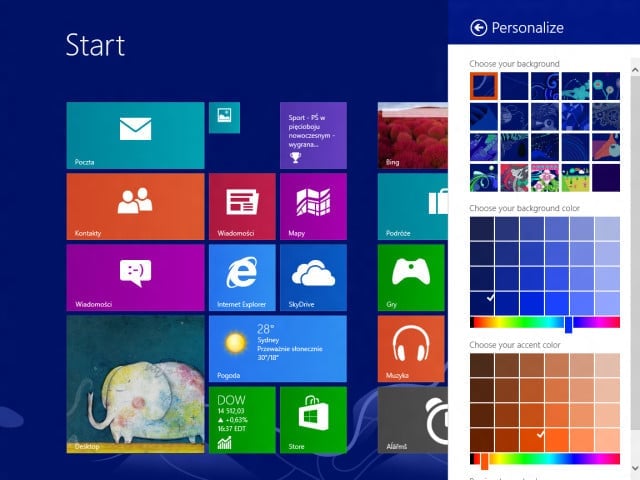Adjust the accent color hue slider handle

(x=484, y=461)
